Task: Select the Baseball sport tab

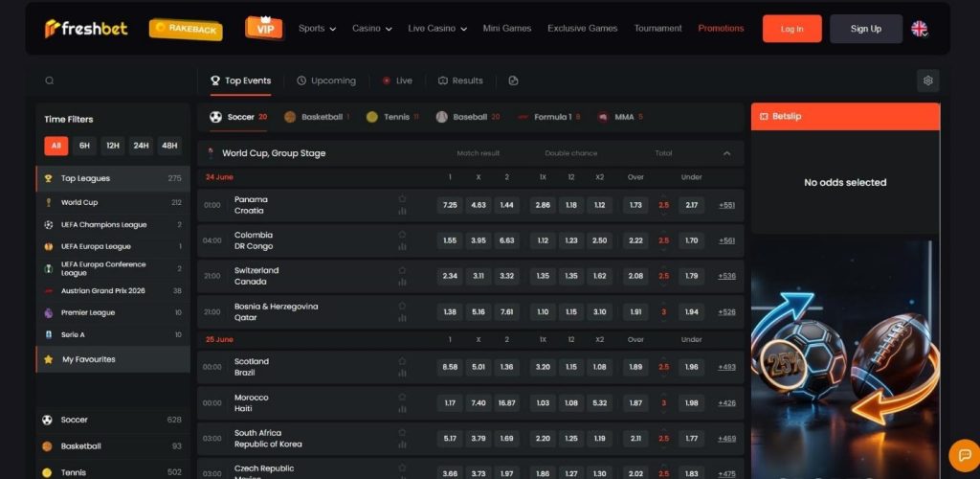Action: click(x=467, y=117)
